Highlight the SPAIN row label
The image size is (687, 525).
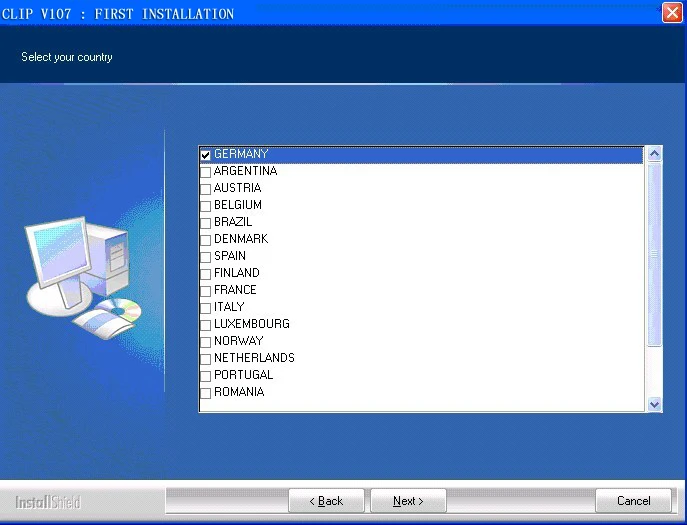tap(230, 256)
